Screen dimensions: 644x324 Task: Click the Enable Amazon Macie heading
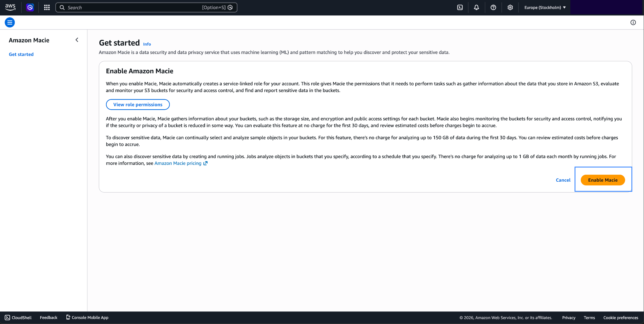tap(140, 71)
